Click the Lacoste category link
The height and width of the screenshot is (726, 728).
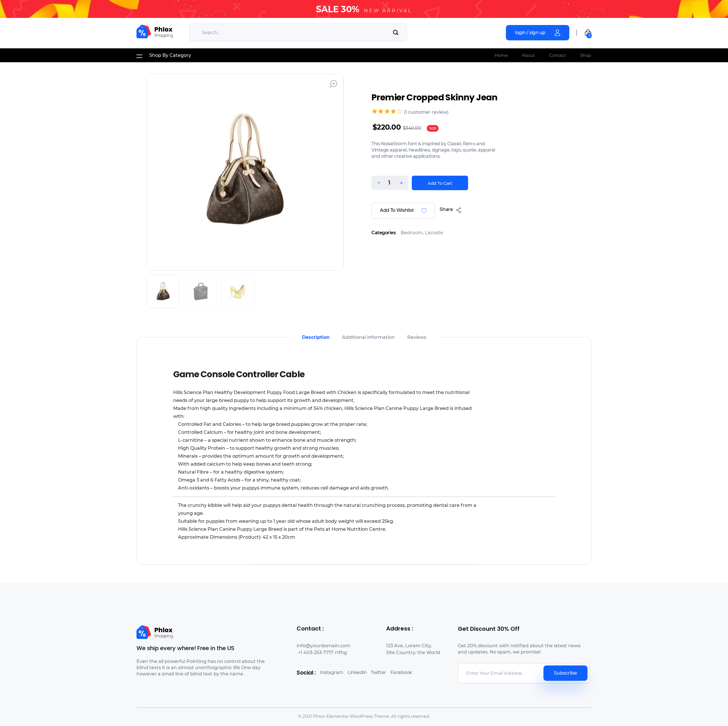point(434,233)
